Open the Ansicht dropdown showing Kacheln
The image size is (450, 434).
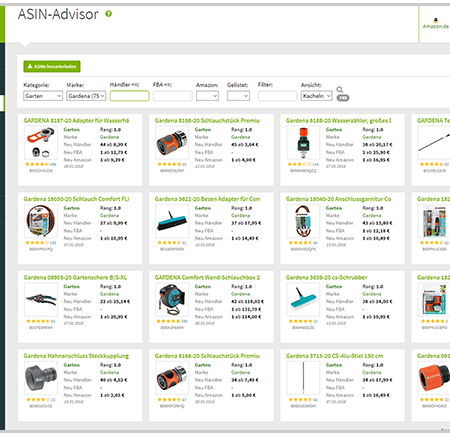316,96
